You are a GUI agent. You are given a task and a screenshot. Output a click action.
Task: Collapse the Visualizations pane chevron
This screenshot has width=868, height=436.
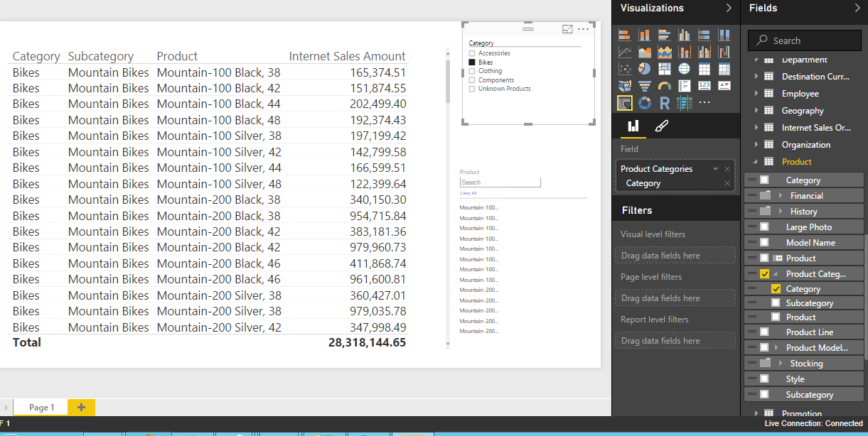pyautogui.click(x=729, y=9)
